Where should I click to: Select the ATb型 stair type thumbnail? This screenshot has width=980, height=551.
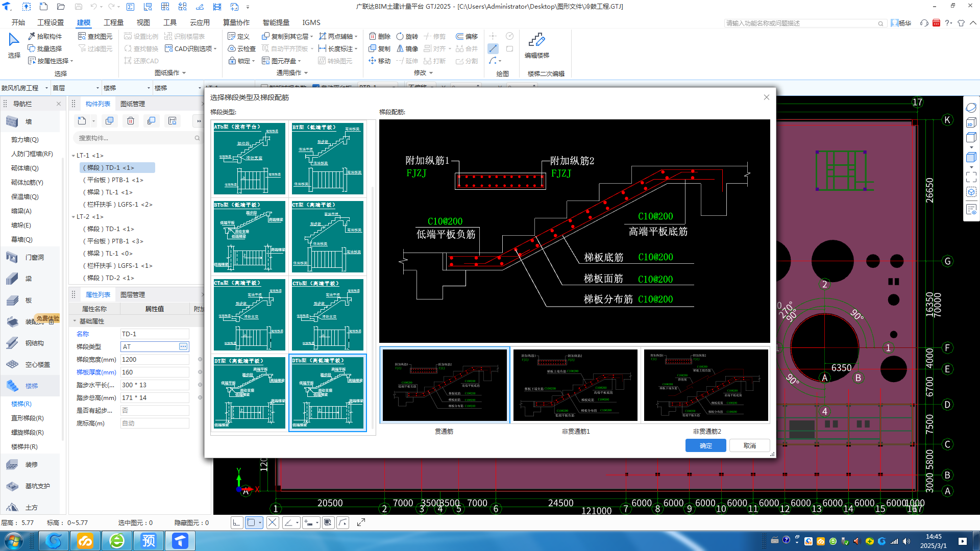250,158
